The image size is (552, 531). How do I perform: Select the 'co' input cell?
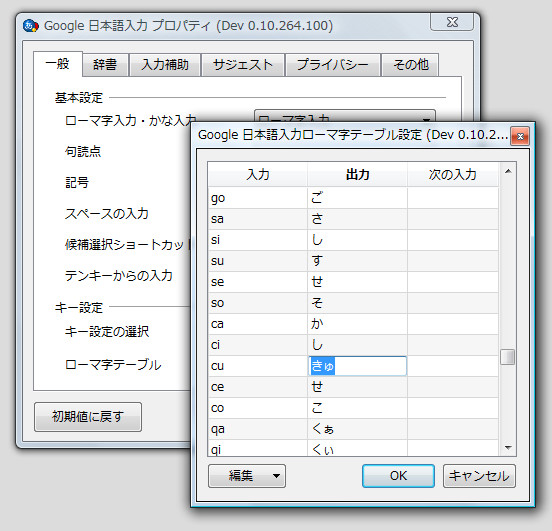tap(258, 408)
